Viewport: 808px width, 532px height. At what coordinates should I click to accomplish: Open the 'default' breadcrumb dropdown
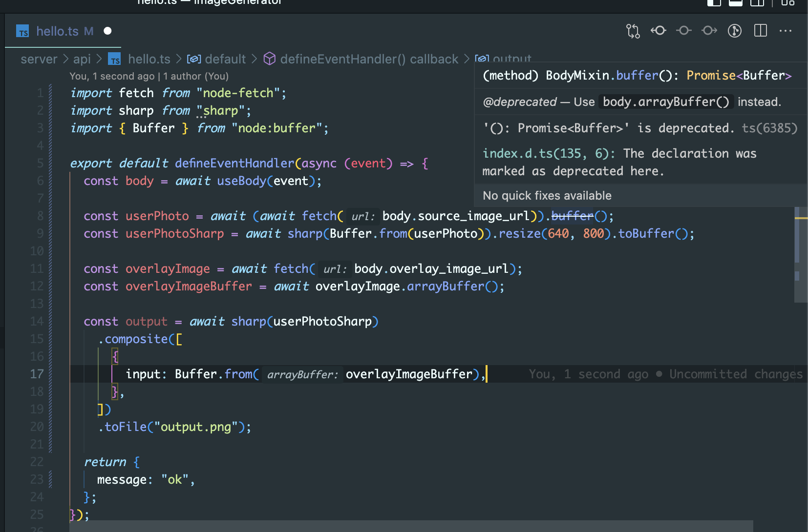(225, 59)
